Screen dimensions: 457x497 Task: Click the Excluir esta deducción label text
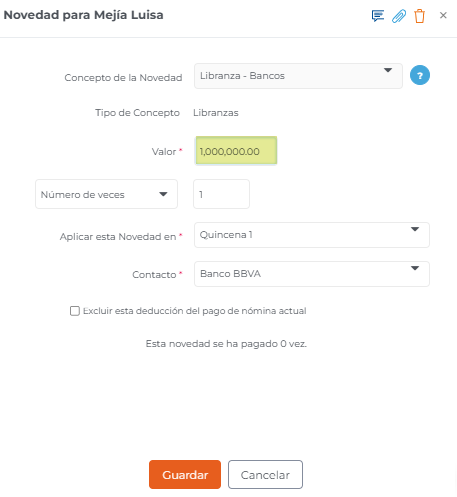point(194,311)
